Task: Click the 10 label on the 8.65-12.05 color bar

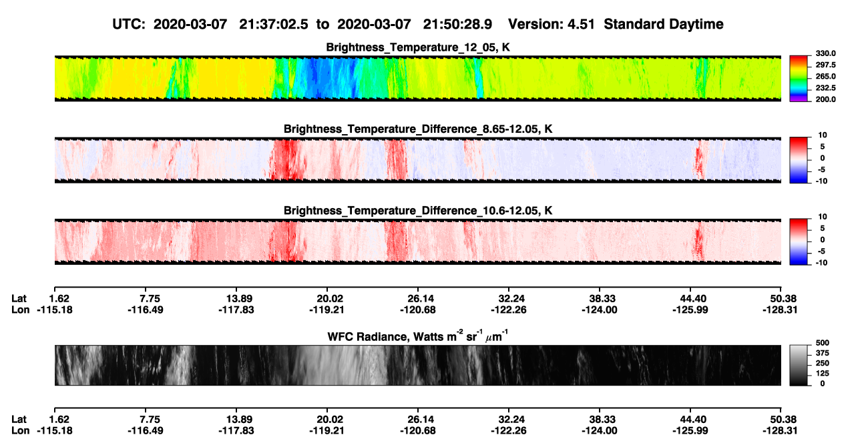Action: click(x=823, y=135)
